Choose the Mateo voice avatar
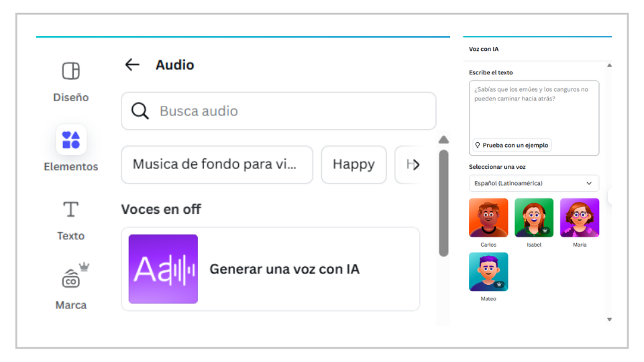 click(488, 271)
